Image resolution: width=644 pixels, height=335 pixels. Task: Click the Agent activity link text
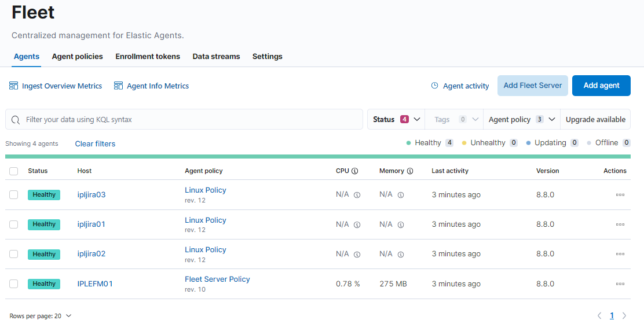[466, 86]
